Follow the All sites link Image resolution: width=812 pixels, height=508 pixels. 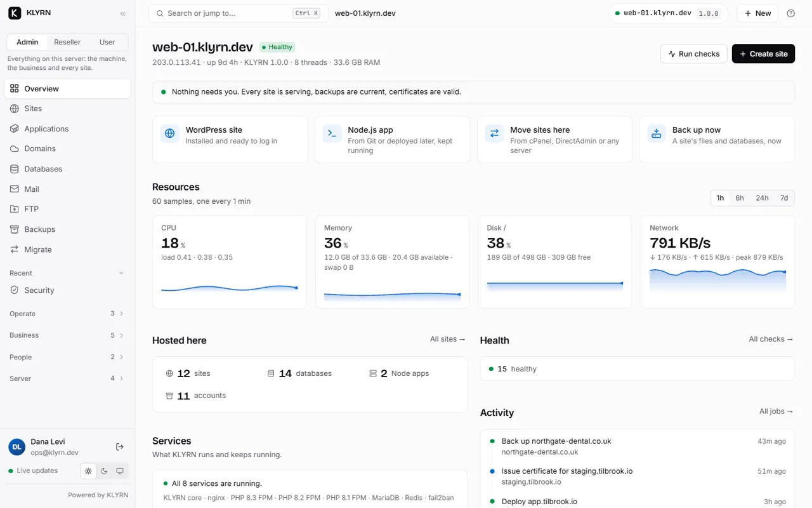click(448, 339)
